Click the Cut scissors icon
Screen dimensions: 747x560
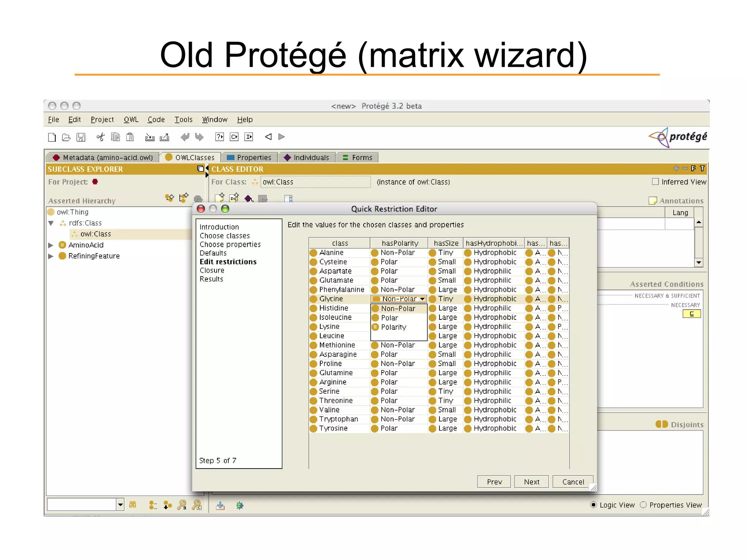100,137
